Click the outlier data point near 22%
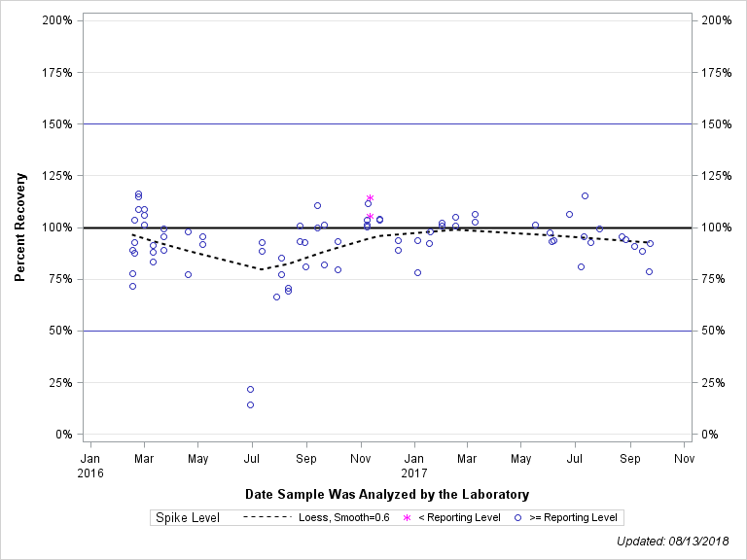747x560 pixels. 251,390
